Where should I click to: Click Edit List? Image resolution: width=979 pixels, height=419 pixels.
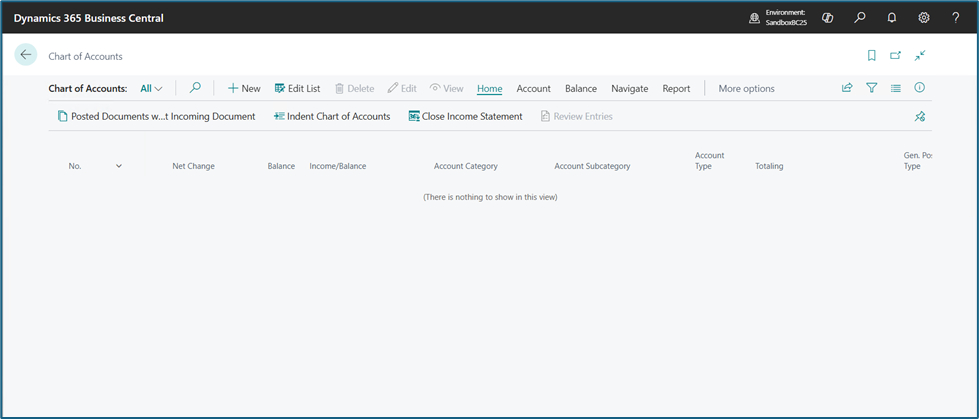[x=297, y=89]
